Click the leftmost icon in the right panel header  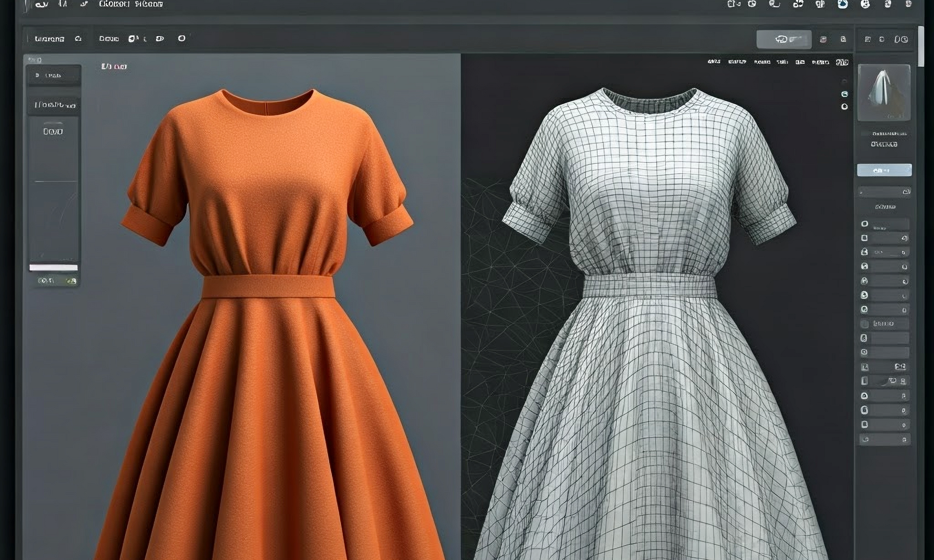tap(867, 39)
